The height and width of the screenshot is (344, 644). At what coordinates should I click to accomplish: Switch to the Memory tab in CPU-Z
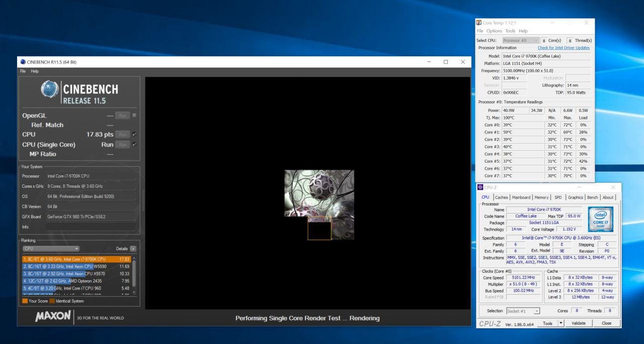click(541, 197)
